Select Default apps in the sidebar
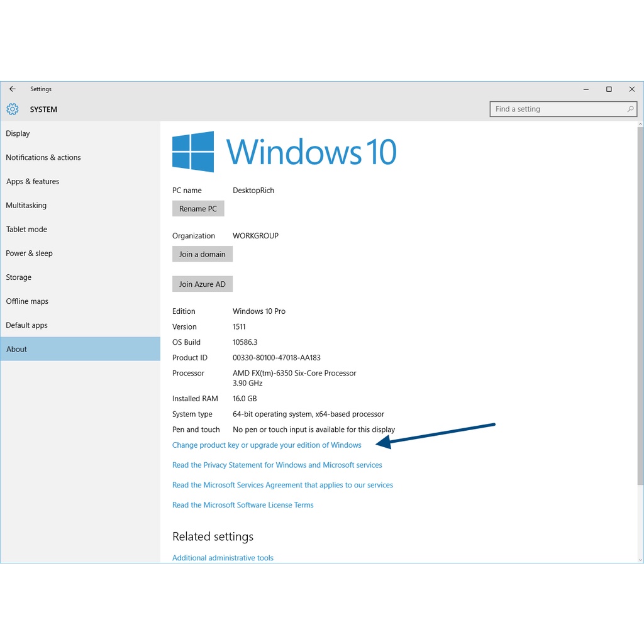This screenshot has width=644, height=644. pyautogui.click(x=27, y=325)
